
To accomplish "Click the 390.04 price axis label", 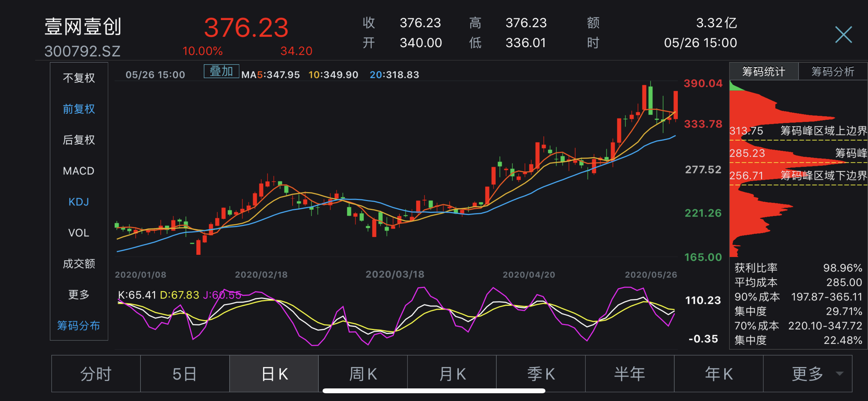I will [x=703, y=84].
